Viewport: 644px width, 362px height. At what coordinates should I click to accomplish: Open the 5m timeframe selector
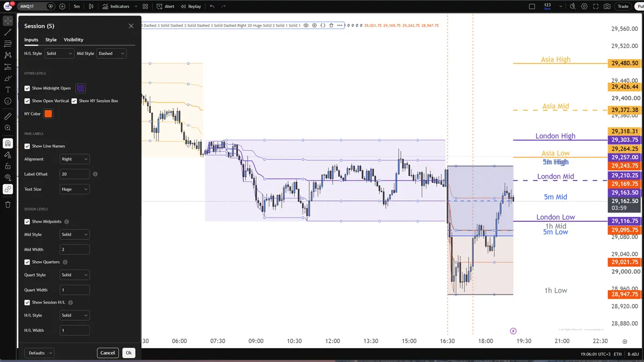point(77,6)
